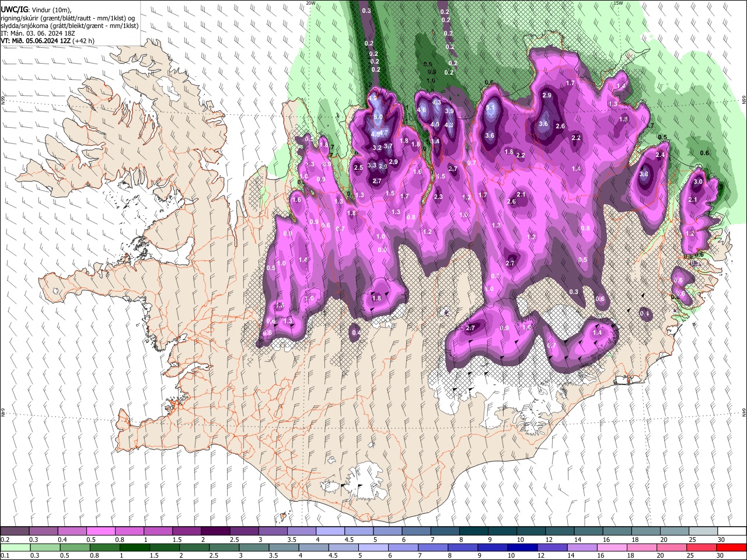Screen dimensions: 747x560
Task: Click the '15W' longitude label at top
Action: pos(618,3)
